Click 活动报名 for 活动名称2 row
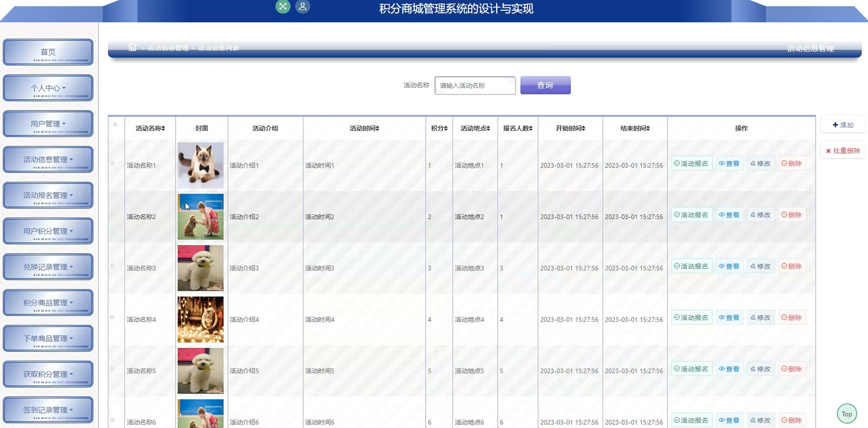Image resolution: width=868 pixels, height=428 pixels. pyautogui.click(x=691, y=215)
